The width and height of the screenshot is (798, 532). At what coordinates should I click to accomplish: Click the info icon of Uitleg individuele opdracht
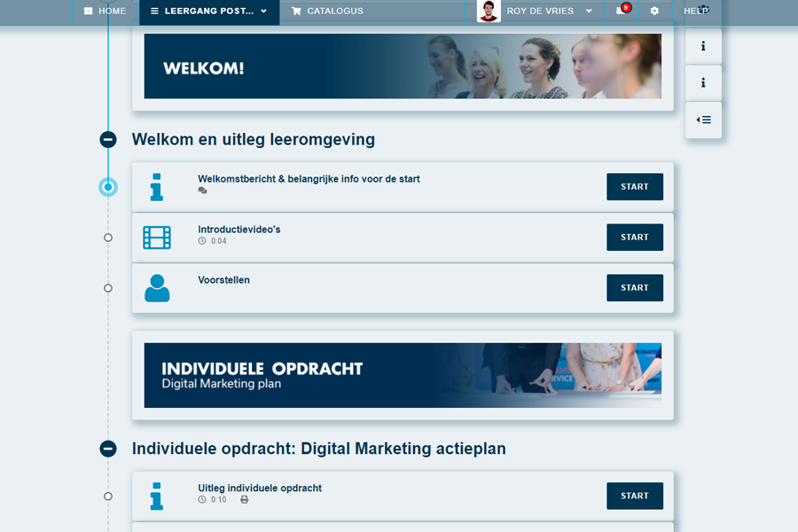click(x=157, y=497)
